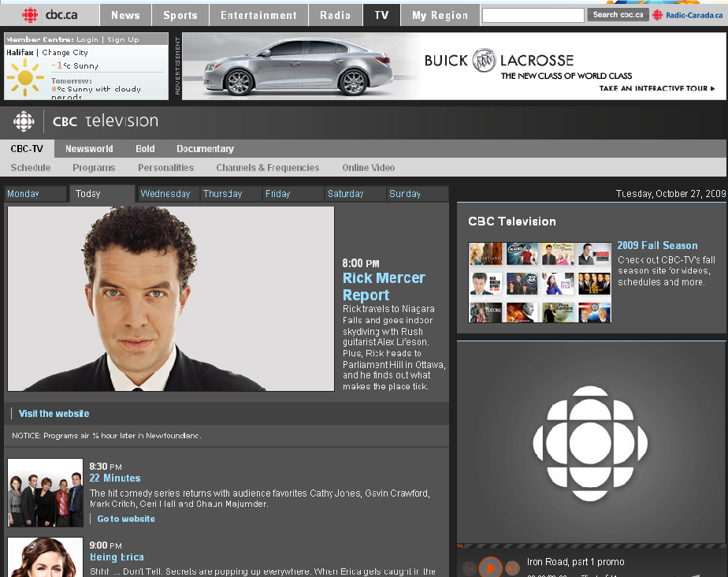This screenshot has height=577, width=728.
Task: Open the Online Video submenu
Action: [x=368, y=168]
